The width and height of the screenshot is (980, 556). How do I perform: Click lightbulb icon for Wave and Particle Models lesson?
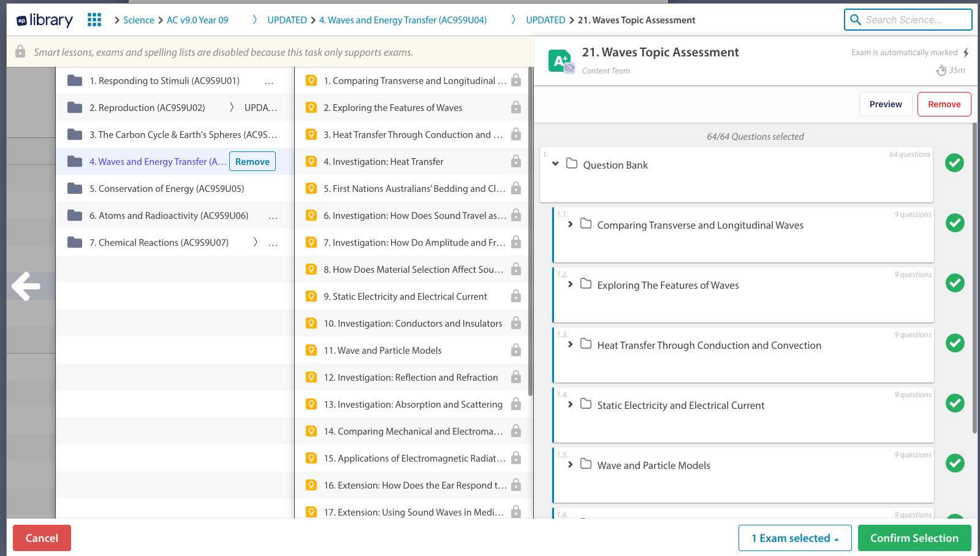coord(311,351)
